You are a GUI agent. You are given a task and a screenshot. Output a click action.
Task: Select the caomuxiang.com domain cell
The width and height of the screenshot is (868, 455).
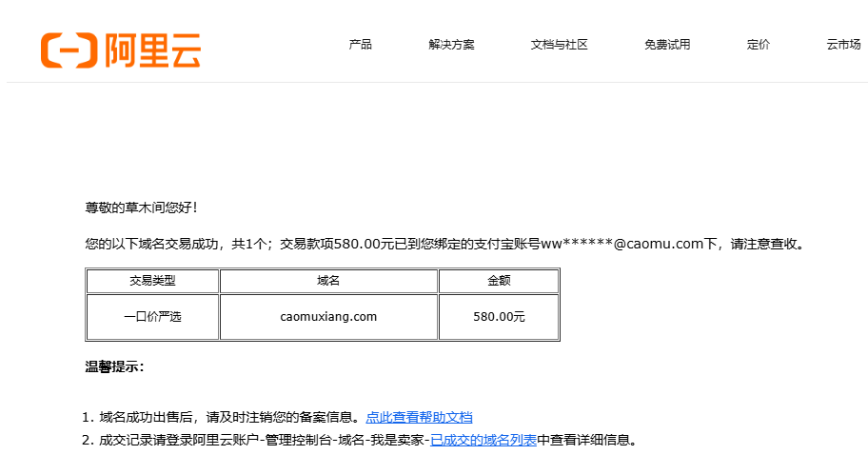328,317
